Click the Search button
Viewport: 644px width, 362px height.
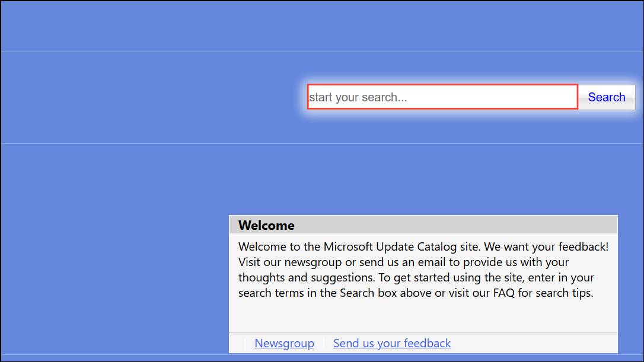[x=607, y=97]
